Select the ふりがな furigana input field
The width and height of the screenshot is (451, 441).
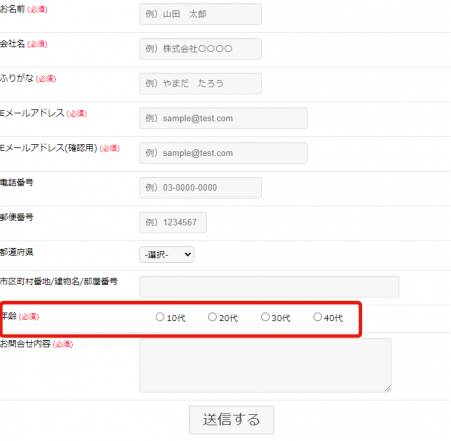click(x=200, y=83)
